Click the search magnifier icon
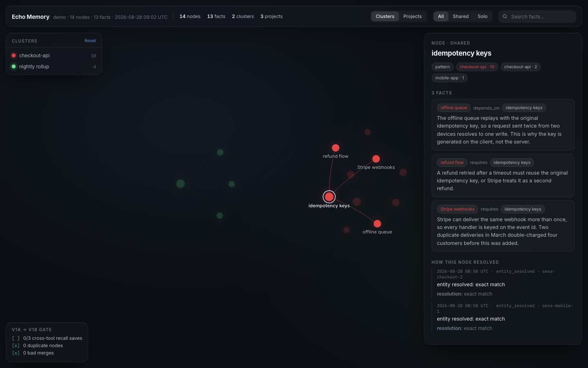The image size is (588, 368). 505,16
